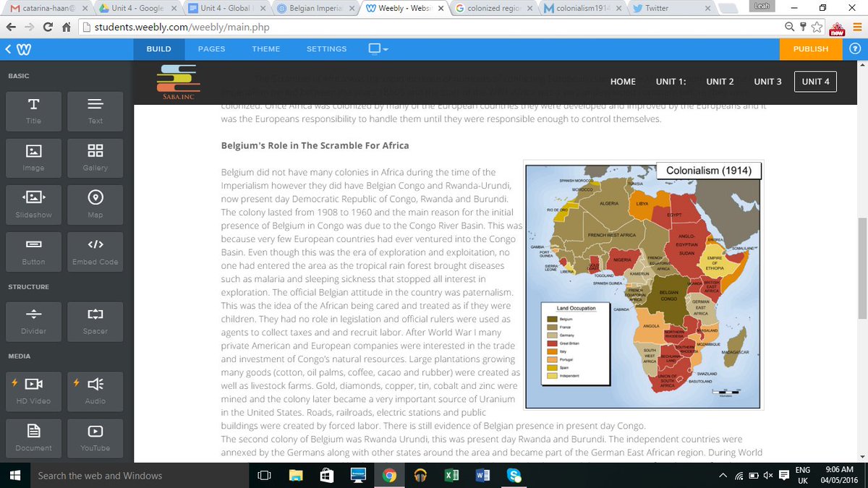Reload the page with the refresh icon
Image resolution: width=868 pixels, height=488 pixels.
[x=48, y=27]
